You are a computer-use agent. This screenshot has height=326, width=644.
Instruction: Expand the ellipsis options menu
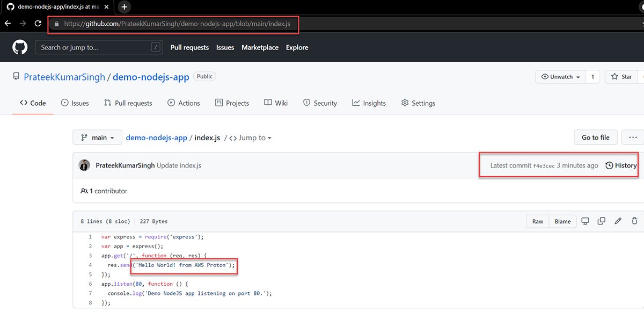point(632,137)
